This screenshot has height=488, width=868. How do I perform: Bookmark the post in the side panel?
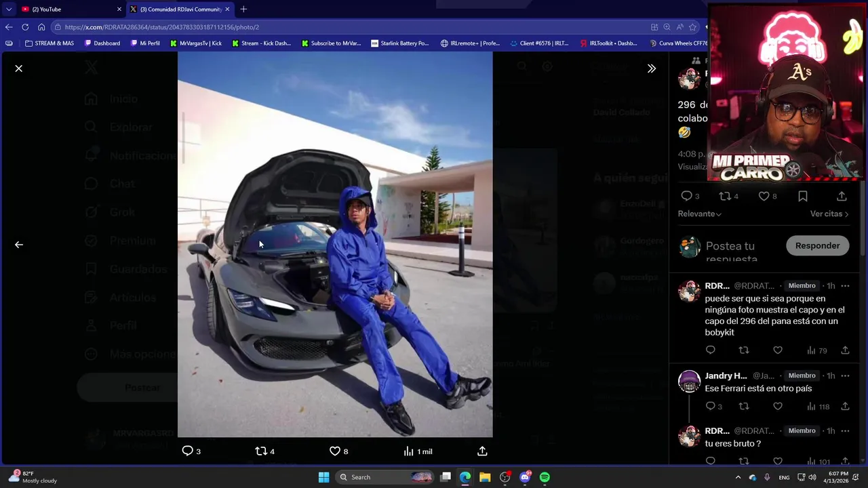[x=803, y=196]
